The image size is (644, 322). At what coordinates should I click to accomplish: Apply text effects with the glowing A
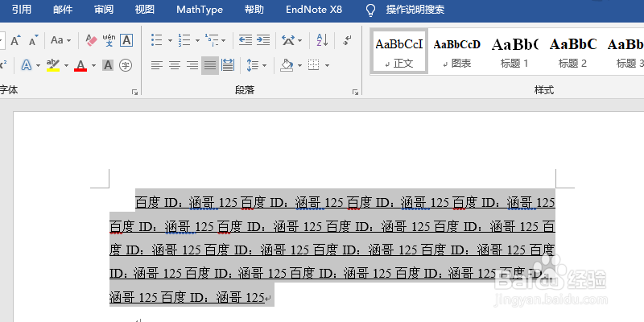27,65
